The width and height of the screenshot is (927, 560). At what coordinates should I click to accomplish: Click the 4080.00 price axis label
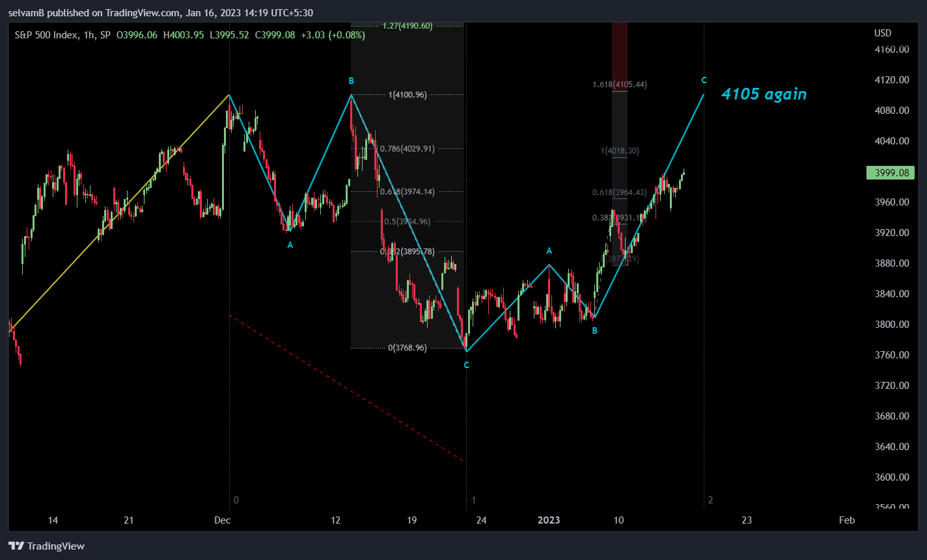892,111
